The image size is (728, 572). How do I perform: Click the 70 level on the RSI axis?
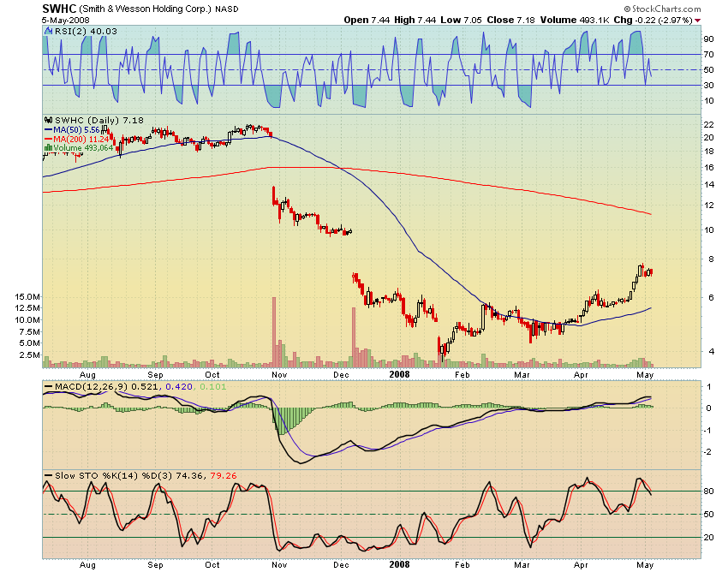(708, 54)
